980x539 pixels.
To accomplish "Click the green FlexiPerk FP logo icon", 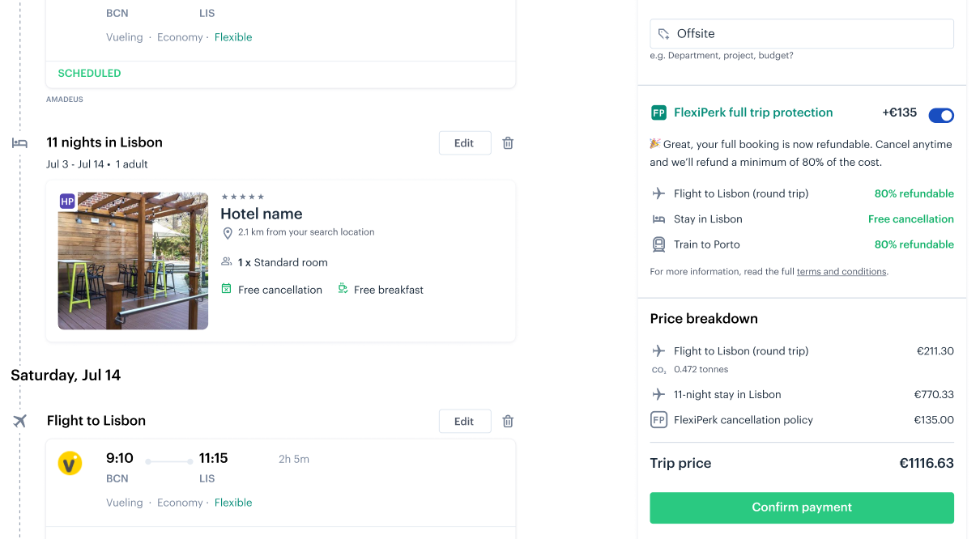I will (658, 112).
